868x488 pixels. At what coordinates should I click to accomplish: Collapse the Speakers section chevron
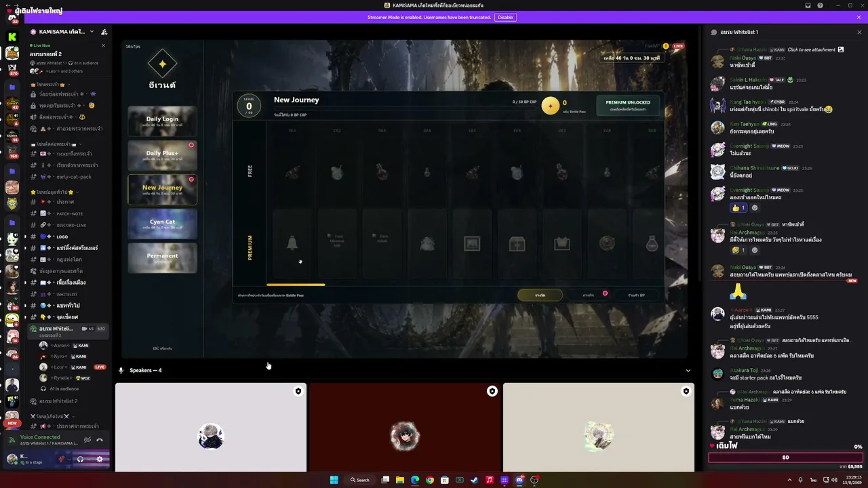pos(688,371)
